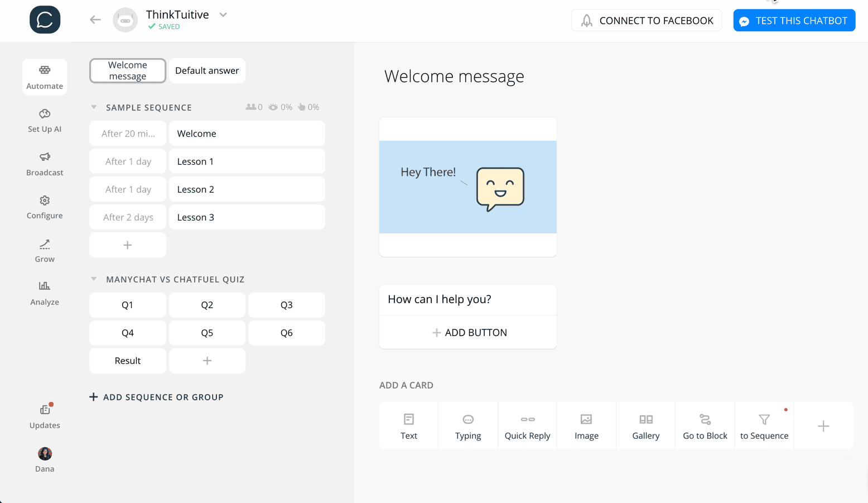Collapse the Sample Sequence group
This screenshot has height=503, width=868.
tap(93, 107)
